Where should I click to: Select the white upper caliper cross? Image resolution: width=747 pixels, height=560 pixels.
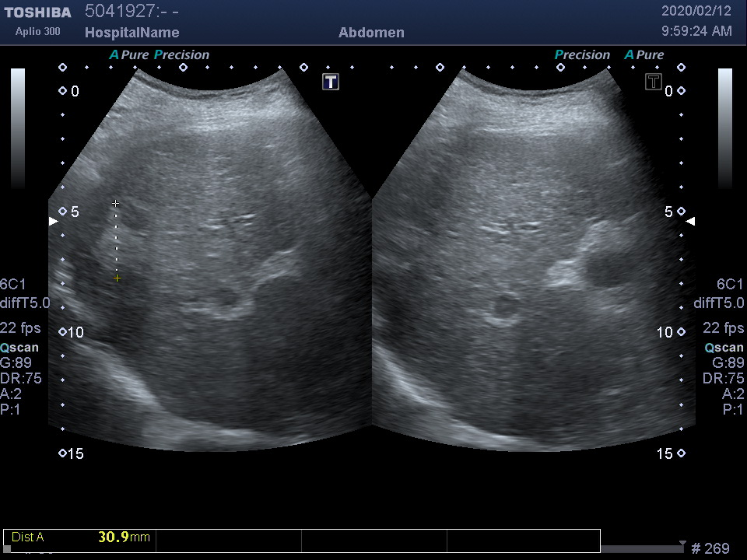(x=115, y=203)
